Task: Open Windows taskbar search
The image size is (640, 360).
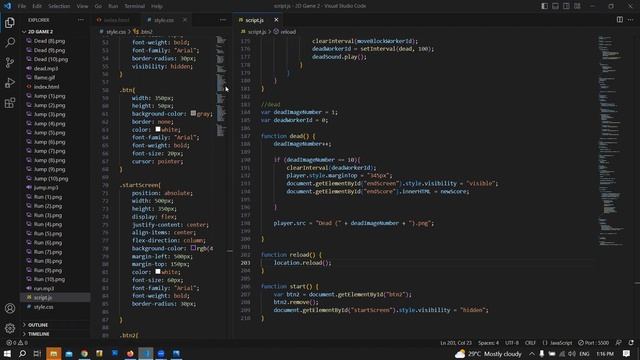Action: click(22, 353)
